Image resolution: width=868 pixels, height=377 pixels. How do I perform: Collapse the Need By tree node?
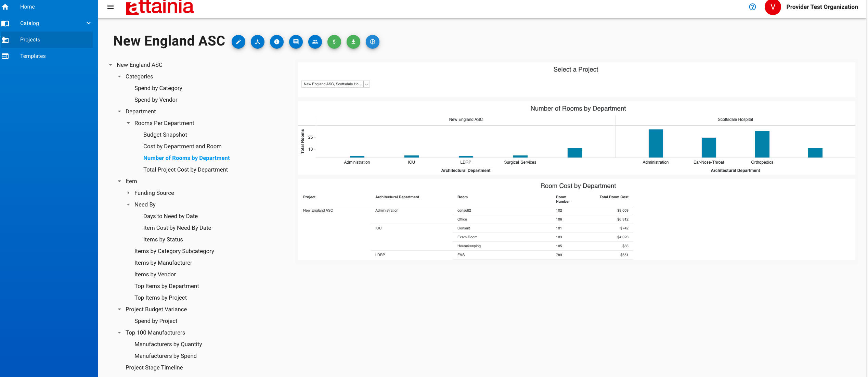tap(128, 205)
